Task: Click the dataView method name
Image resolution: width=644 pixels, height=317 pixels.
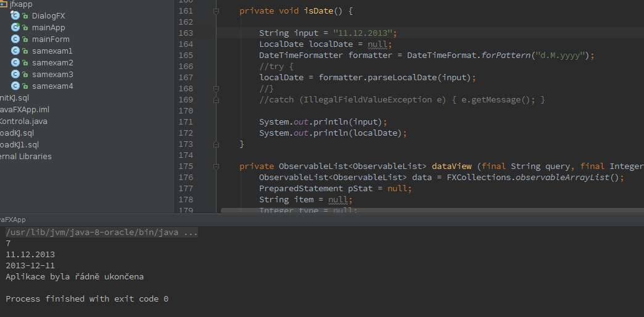Action: [x=452, y=167]
